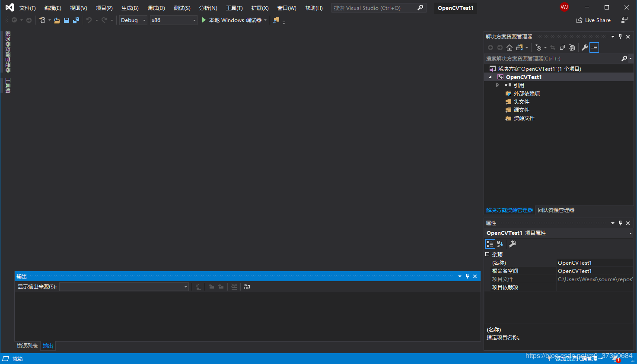Click the Home icon in Solution Explorer
Image resolution: width=637 pixels, height=364 pixels.
510,47
